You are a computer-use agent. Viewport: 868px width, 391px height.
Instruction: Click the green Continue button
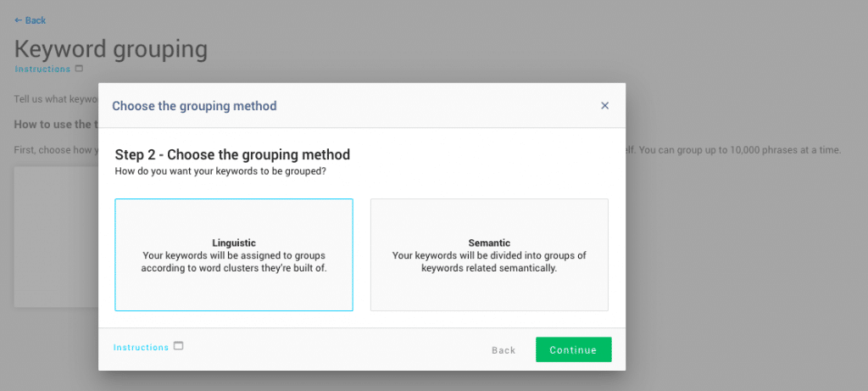(574, 350)
